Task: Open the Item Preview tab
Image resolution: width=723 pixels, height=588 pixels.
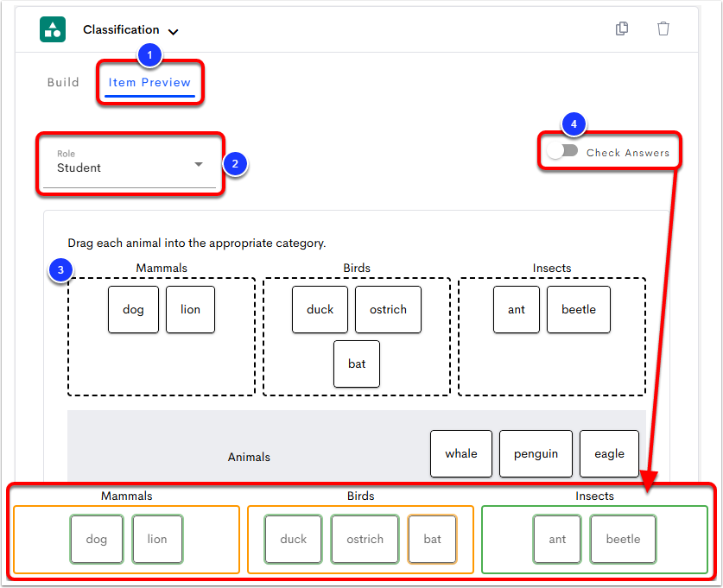Action: [x=149, y=83]
